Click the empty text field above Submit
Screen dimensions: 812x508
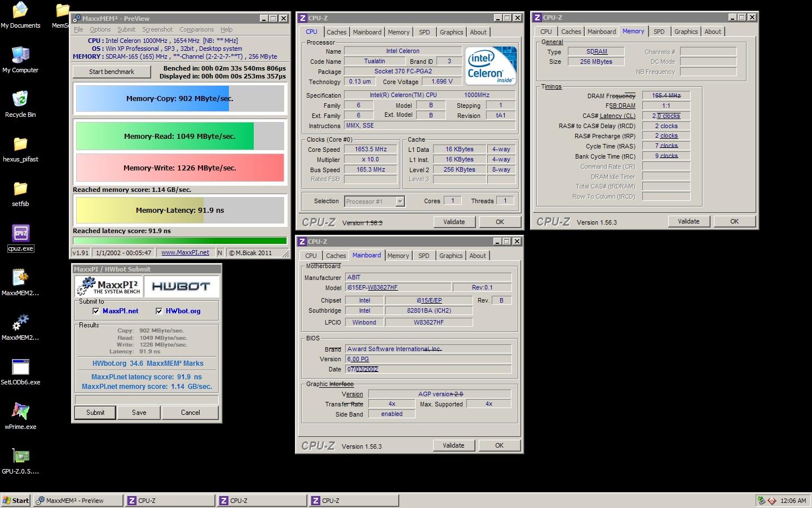point(147,400)
